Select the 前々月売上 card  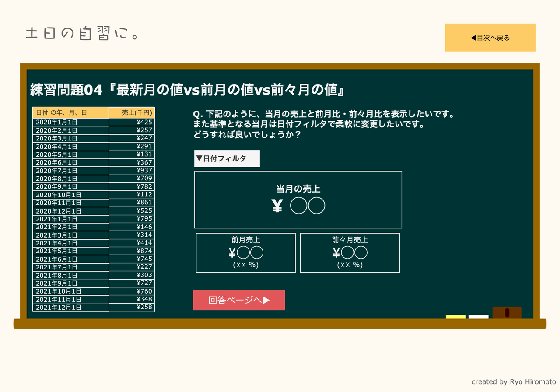click(350, 253)
